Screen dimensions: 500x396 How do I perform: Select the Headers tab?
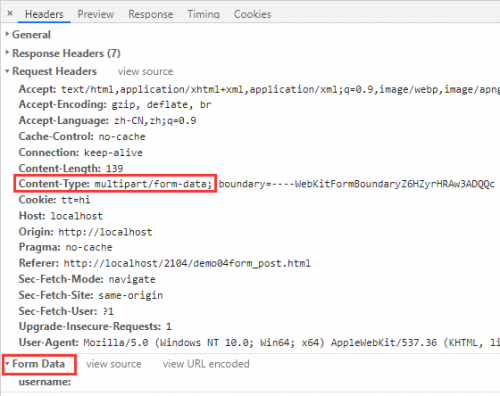44,14
